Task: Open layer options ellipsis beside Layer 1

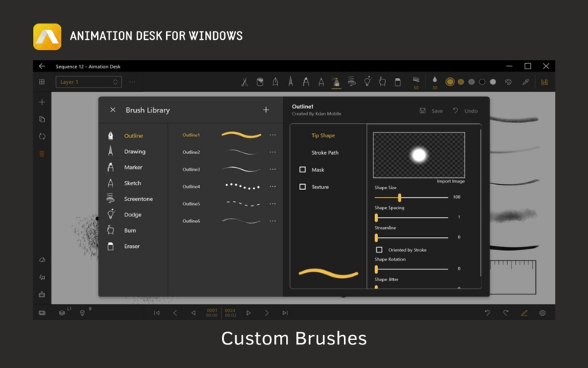Action: [132, 82]
